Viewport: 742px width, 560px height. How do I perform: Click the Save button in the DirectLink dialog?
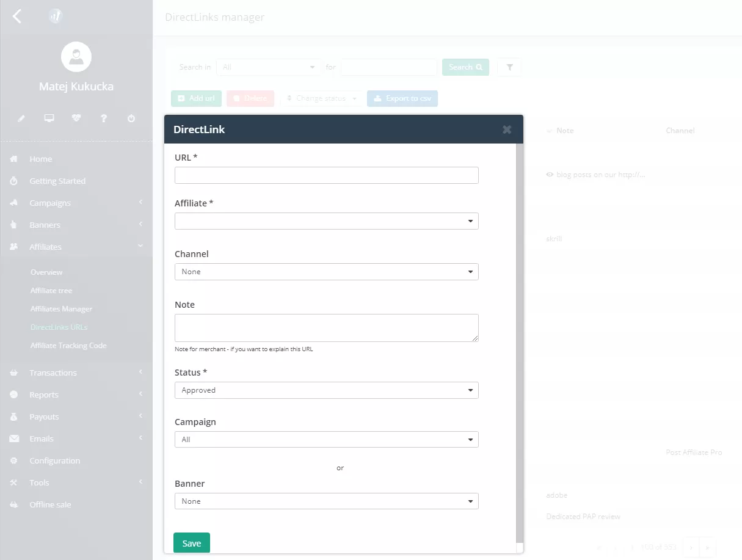[x=191, y=542]
